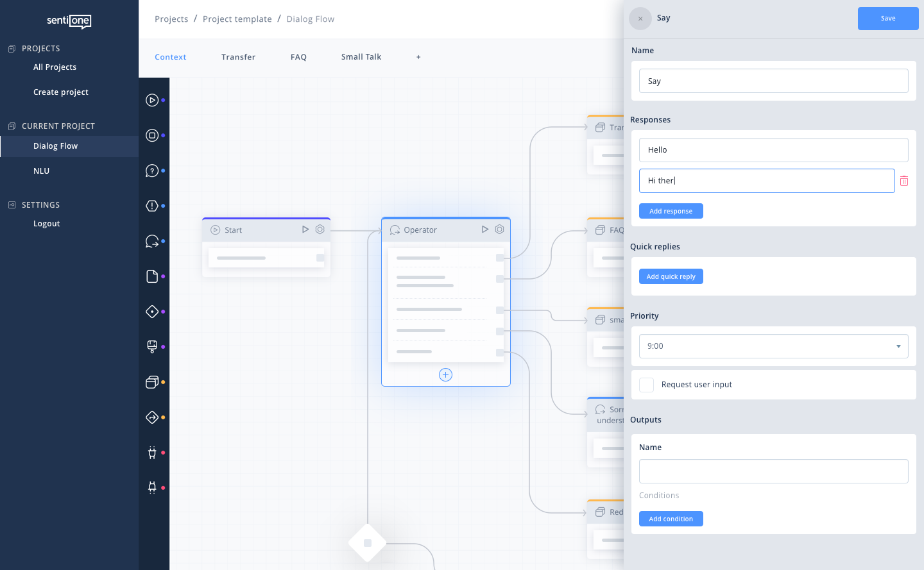Expand outputs on the Operator node plus icon
The width and height of the screenshot is (924, 570).
click(x=445, y=374)
